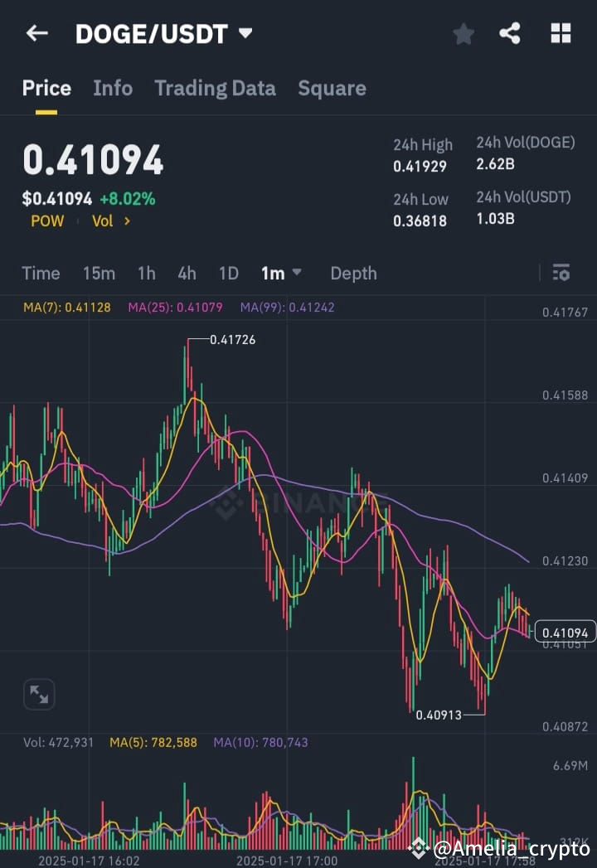The height and width of the screenshot is (868, 597).
Task: Tap the back arrow to exit pair view
Action: (35, 33)
